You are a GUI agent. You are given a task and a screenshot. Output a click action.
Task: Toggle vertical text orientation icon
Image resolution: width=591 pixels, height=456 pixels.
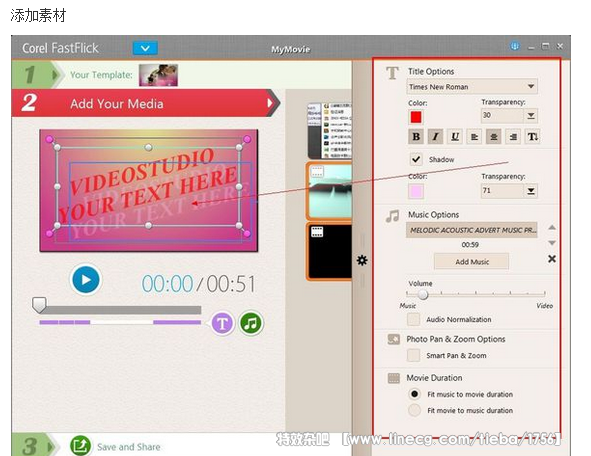coord(533,136)
